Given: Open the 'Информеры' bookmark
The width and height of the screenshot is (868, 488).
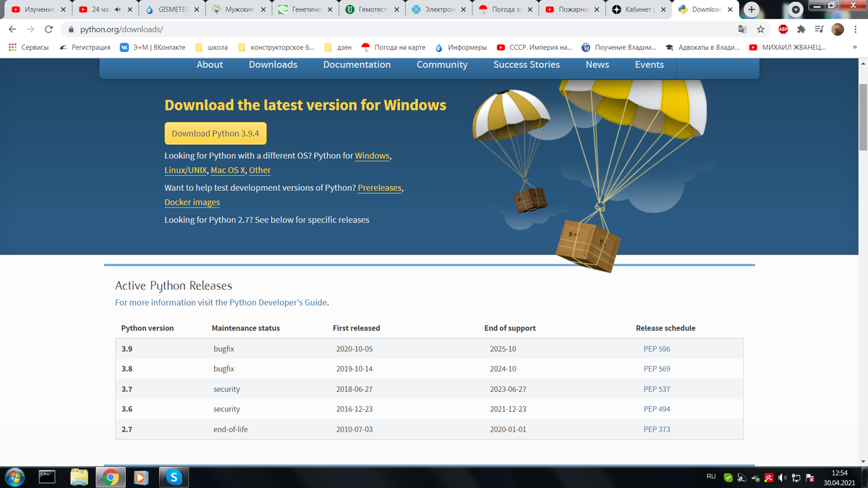Looking at the screenshot, I should point(460,47).
